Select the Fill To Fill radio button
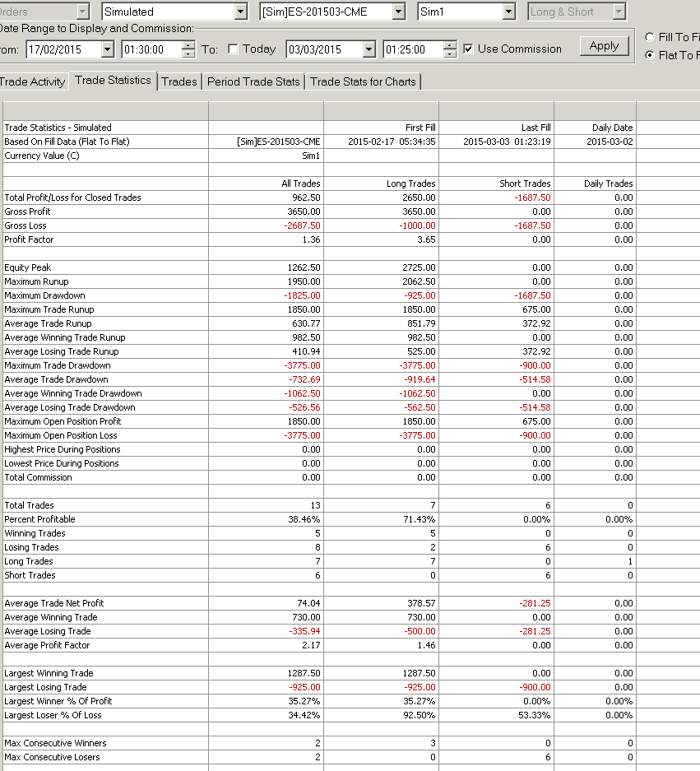The image size is (700, 771). 650,37
